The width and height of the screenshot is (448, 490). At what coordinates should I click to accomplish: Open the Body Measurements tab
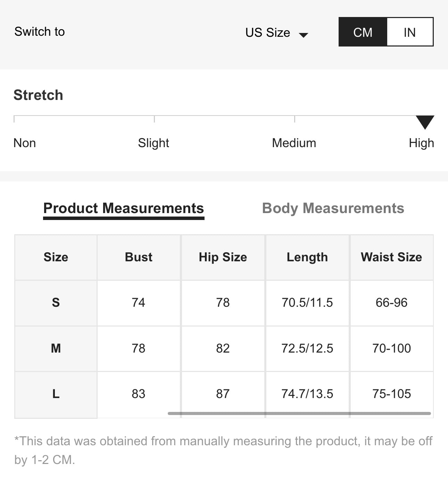click(x=333, y=208)
